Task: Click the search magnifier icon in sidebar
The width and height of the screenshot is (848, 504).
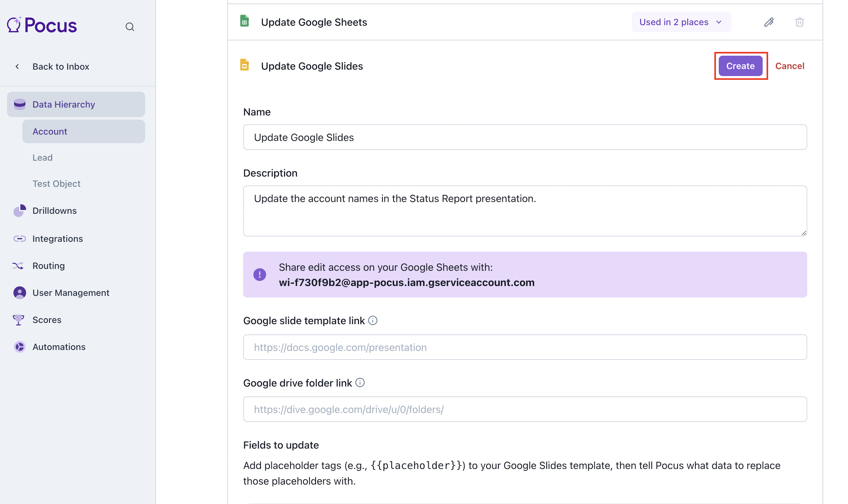Action: [x=129, y=27]
